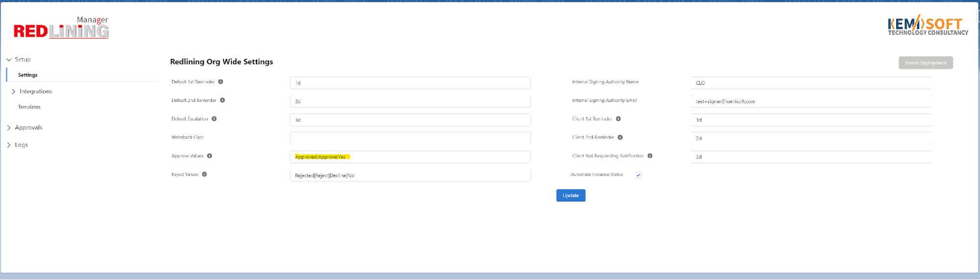Image resolution: width=980 pixels, height=280 pixels.
Task: Toggle the Automate Instance Status checkbox
Action: [x=638, y=175]
